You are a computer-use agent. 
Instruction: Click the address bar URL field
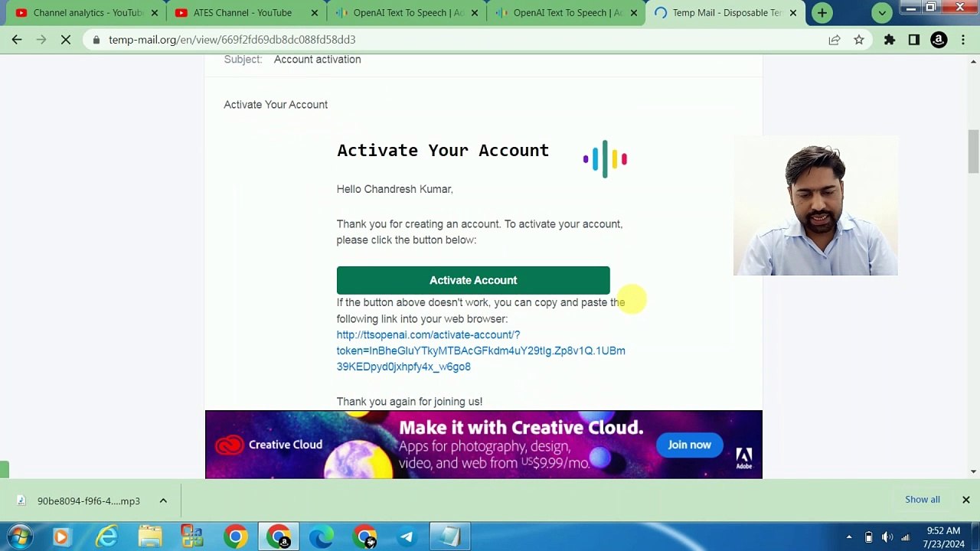tap(459, 39)
